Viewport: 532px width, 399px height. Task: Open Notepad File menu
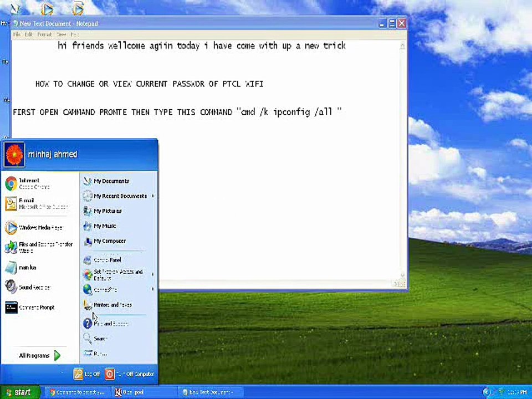coord(17,34)
